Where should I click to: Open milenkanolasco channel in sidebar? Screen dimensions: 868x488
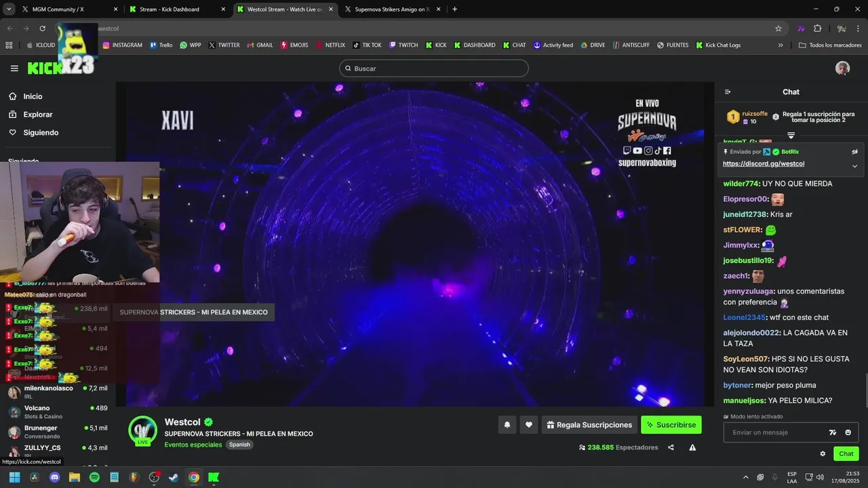[58, 392]
